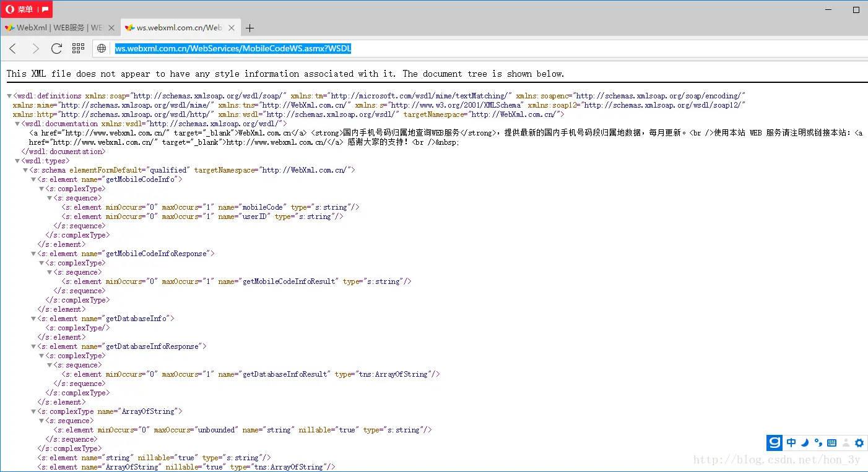The image size is (868, 472).
Task: Toggle the 中 Chinese input mode
Action: point(791,443)
